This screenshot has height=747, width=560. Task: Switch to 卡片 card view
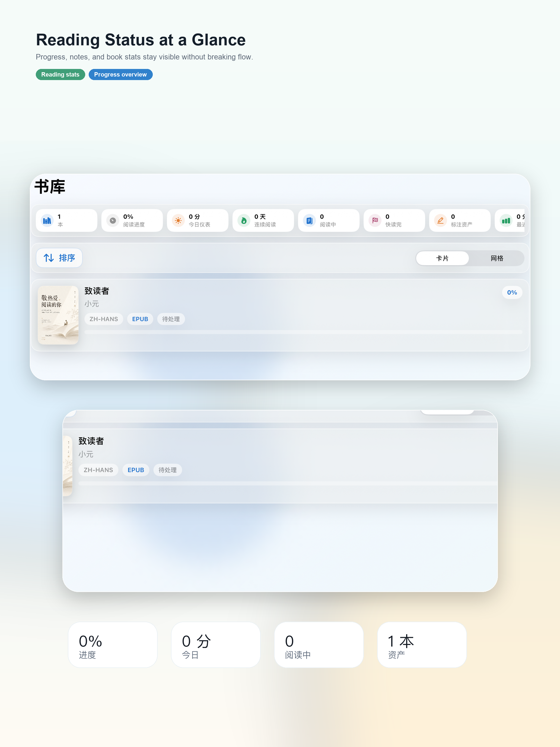click(x=442, y=258)
